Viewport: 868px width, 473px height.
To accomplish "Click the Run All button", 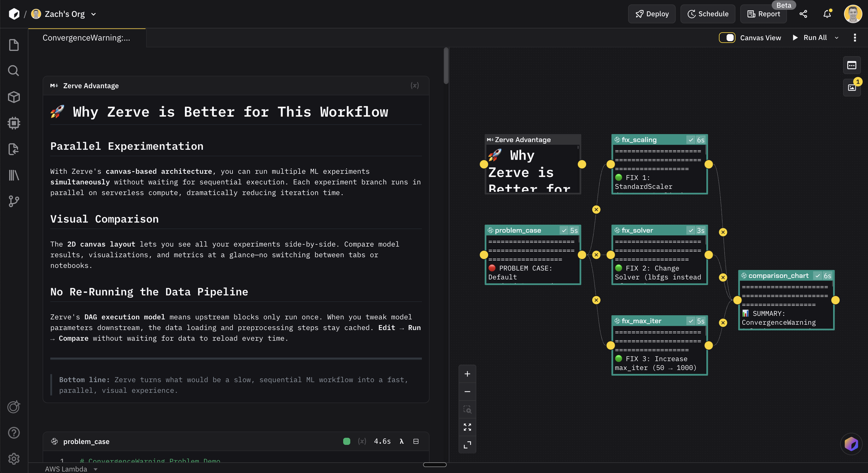I will tap(810, 38).
